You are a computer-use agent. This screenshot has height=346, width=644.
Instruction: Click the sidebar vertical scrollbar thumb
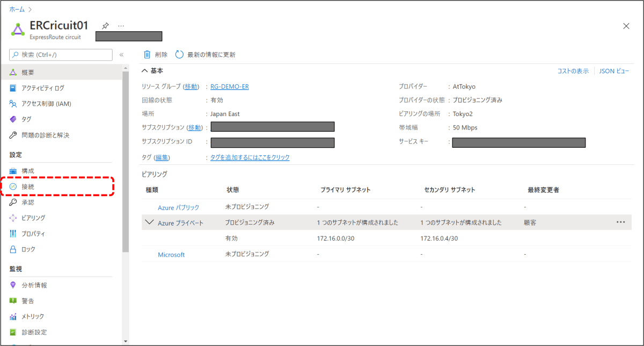pos(125,161)
